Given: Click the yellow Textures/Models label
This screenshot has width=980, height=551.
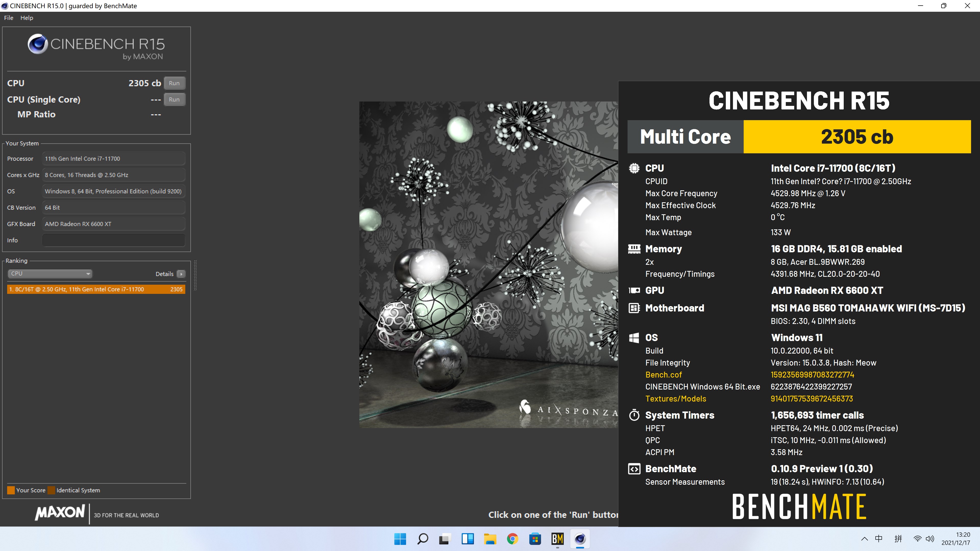Looking at the screenshot, I should [x=676, y=398].
